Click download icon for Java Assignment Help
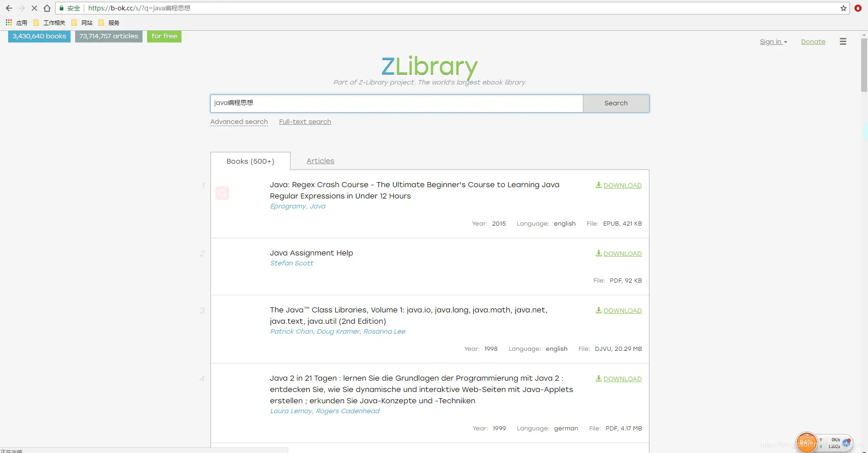868x453 pixels. pyautogui.click(x=598, y=253)
